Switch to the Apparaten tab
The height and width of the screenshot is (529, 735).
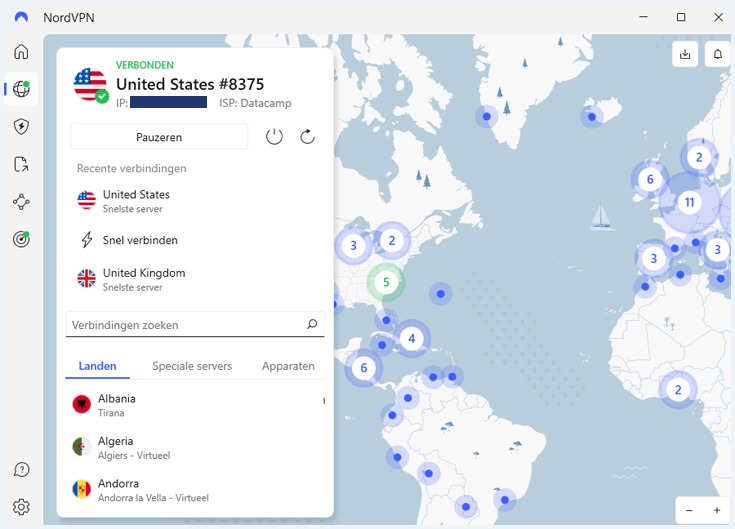click(x=288, y=366)
